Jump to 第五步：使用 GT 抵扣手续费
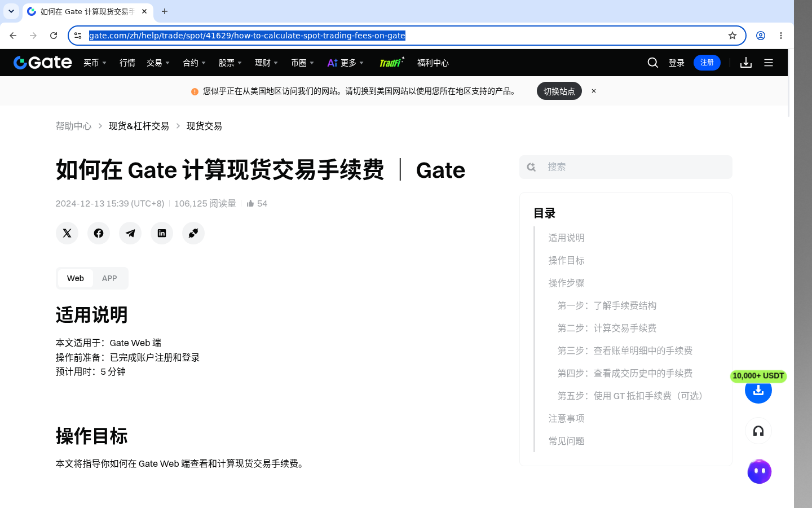 pos(632,396)
